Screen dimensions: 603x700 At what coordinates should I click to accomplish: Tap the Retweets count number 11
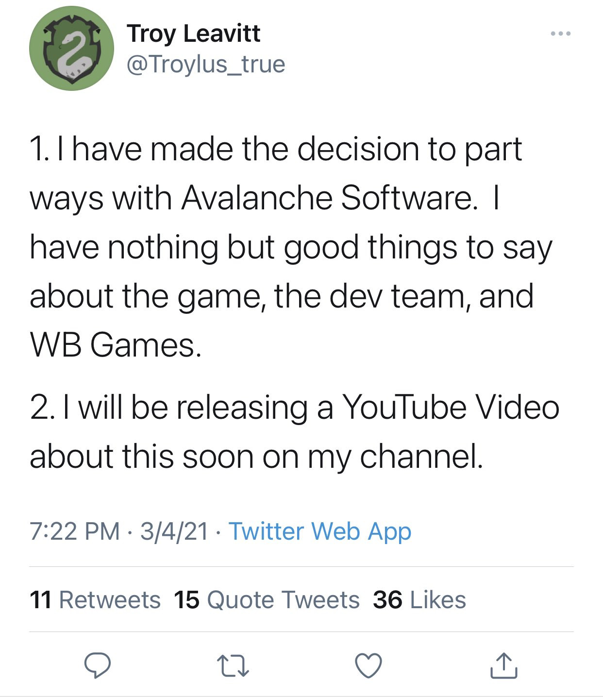[41, 599]
